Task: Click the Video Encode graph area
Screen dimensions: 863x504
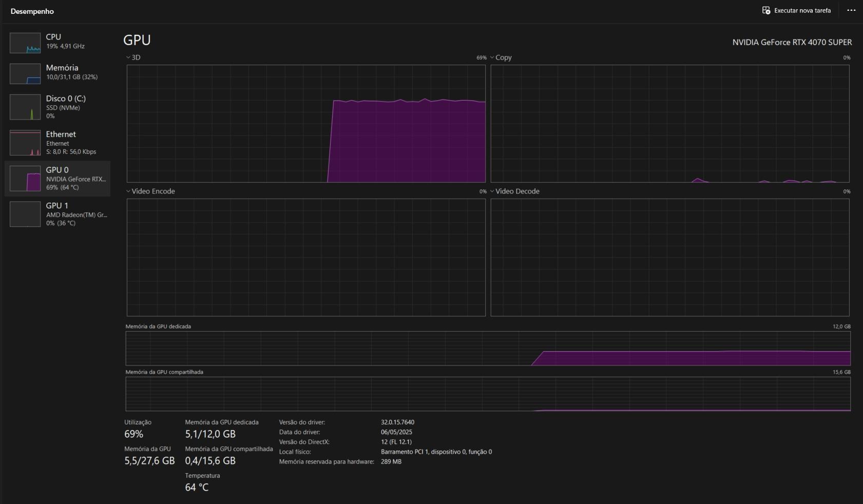Action: point(306,258)
